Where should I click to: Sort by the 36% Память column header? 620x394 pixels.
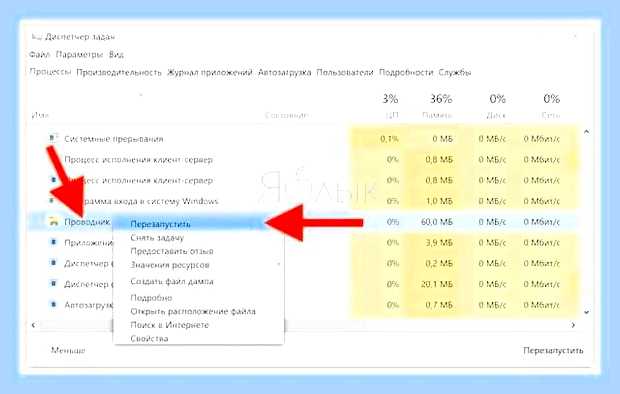tap(437, 106)
